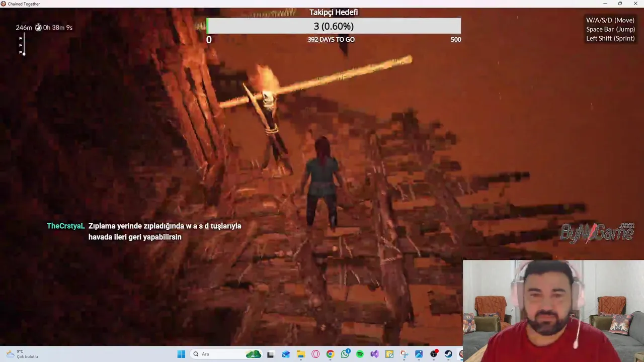This screenshot has width=644, height=362.
Task: Click the stopwatch timer icon
Action: click(x=38, y=28)
